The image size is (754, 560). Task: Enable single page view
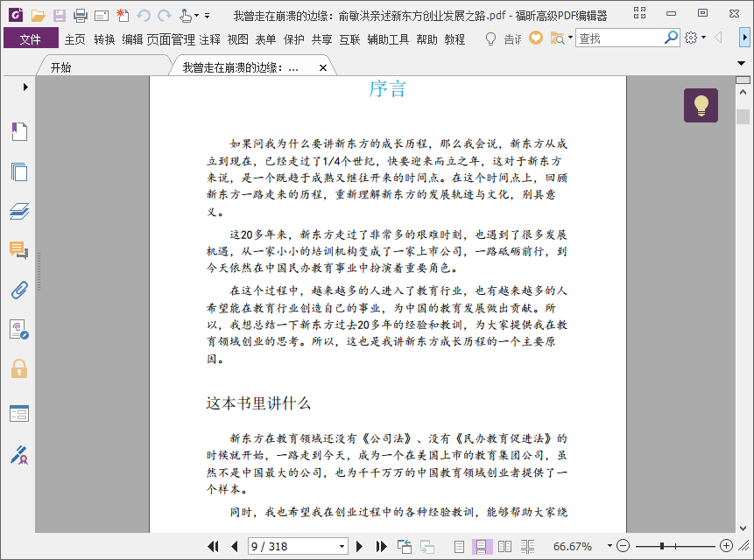pyautogui.click(x=459, y=546)
